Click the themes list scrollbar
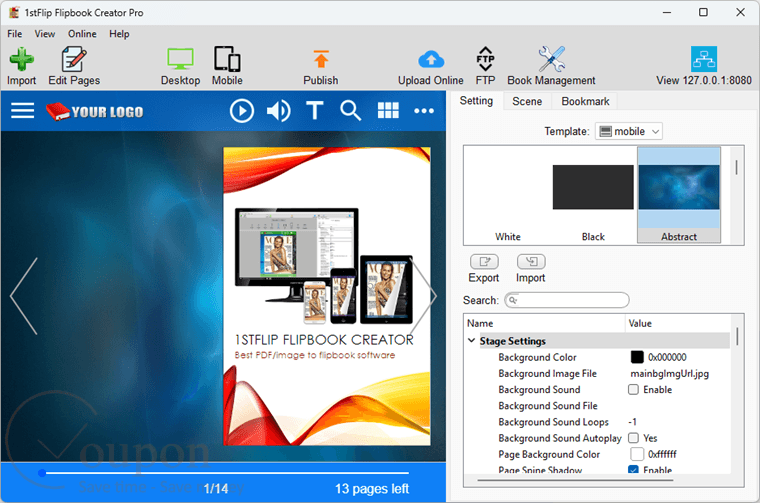 click(x=736, y=168)
